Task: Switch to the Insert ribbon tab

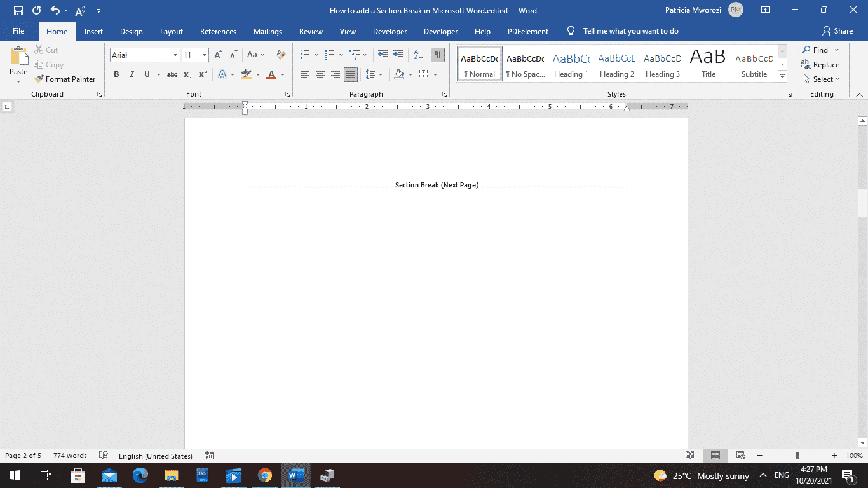Action: point(93,31)
